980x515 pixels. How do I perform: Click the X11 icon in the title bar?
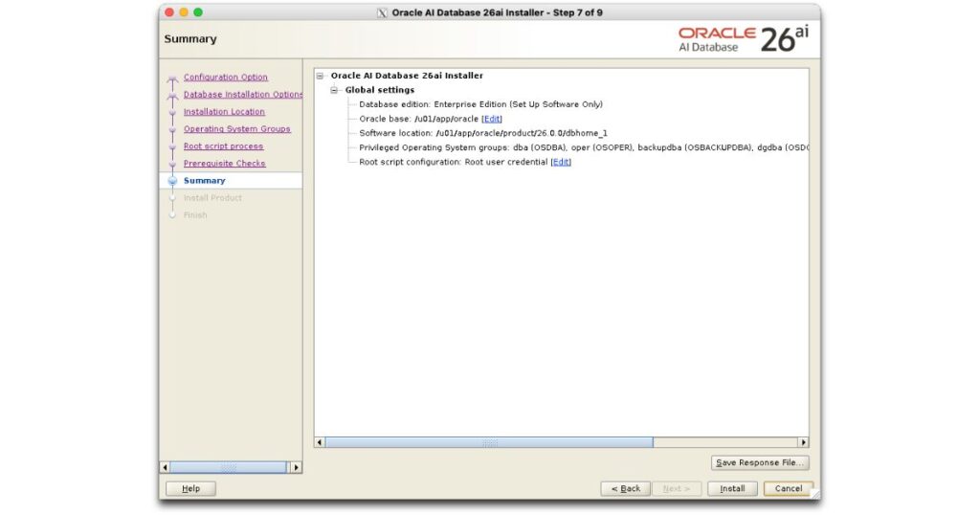pos(382,12)
